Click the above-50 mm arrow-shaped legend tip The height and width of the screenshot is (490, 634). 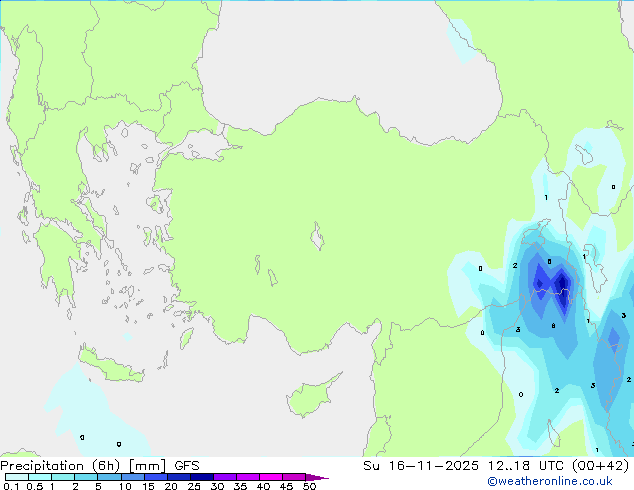pyautogui.click(x=317, y=477)
